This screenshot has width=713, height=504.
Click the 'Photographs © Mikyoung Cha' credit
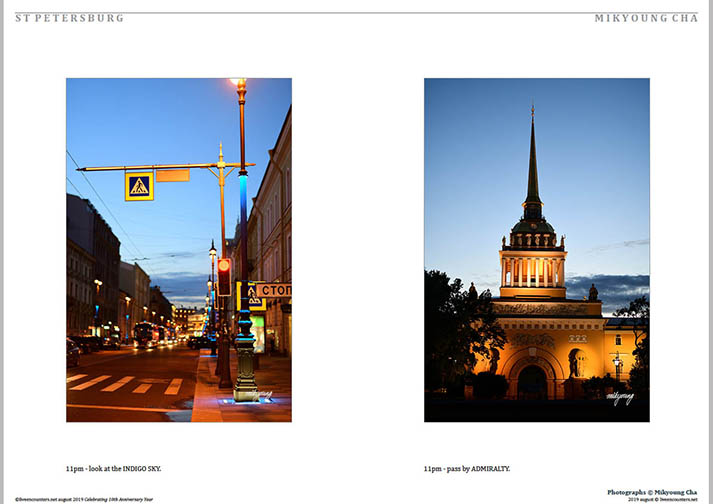coord(652,492)
